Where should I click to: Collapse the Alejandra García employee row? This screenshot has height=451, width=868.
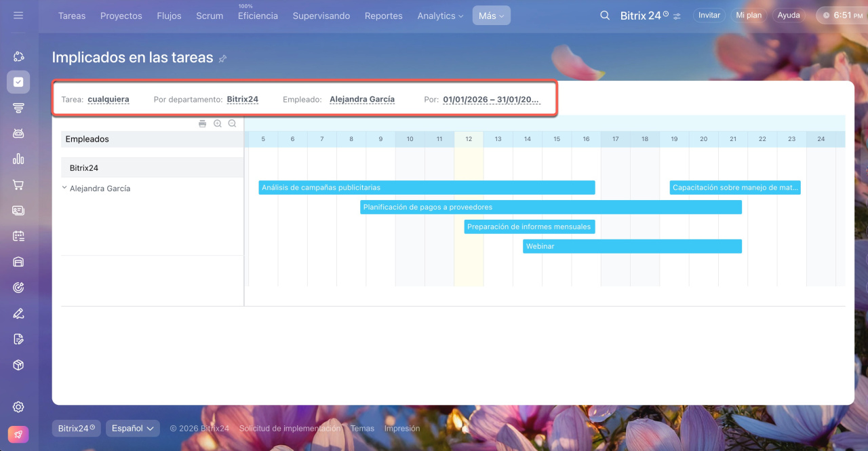point(64,188)
